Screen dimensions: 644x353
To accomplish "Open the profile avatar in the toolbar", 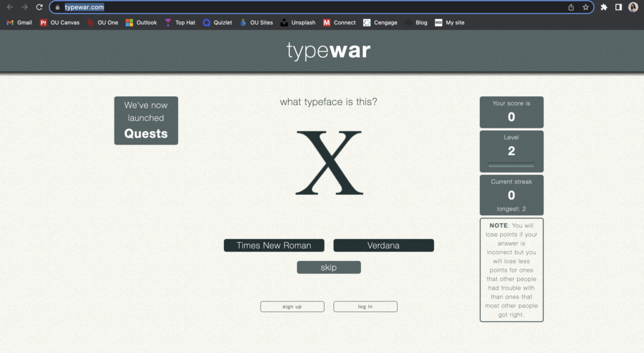I will [633, 7].
